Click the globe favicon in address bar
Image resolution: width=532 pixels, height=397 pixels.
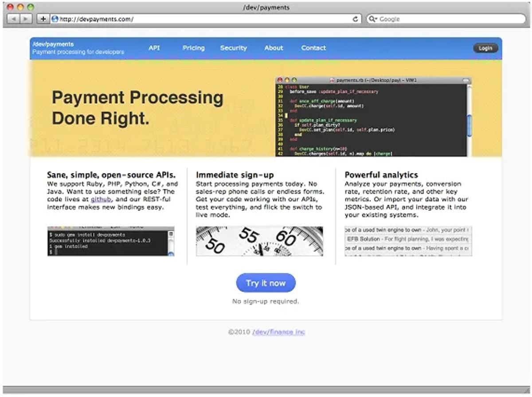[x=55, y=19]
